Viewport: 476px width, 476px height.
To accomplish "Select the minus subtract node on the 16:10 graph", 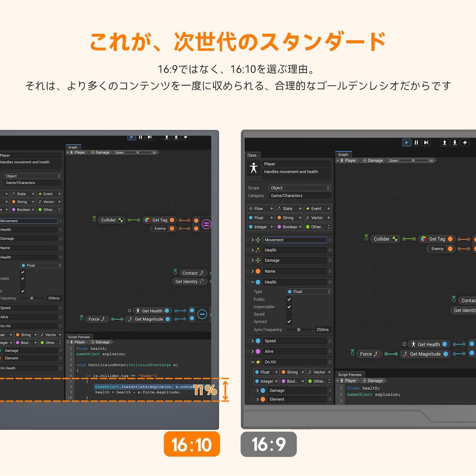I will [x=202, y=314].
